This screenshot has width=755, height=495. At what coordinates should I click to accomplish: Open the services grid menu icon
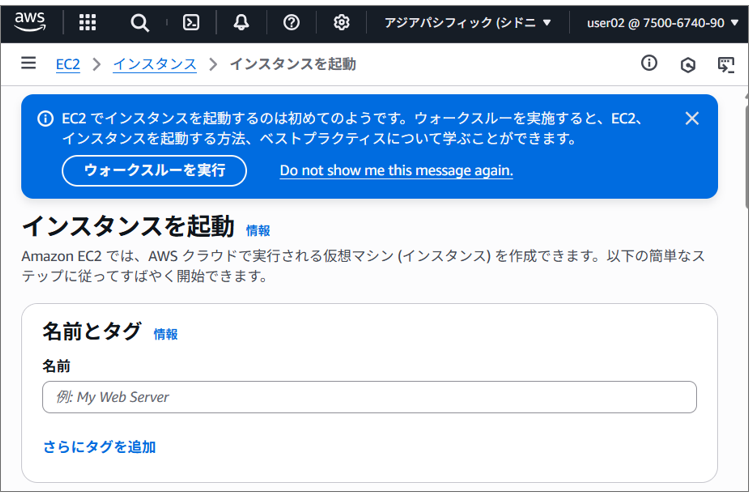pyautogui.click(x=87, y=22)
